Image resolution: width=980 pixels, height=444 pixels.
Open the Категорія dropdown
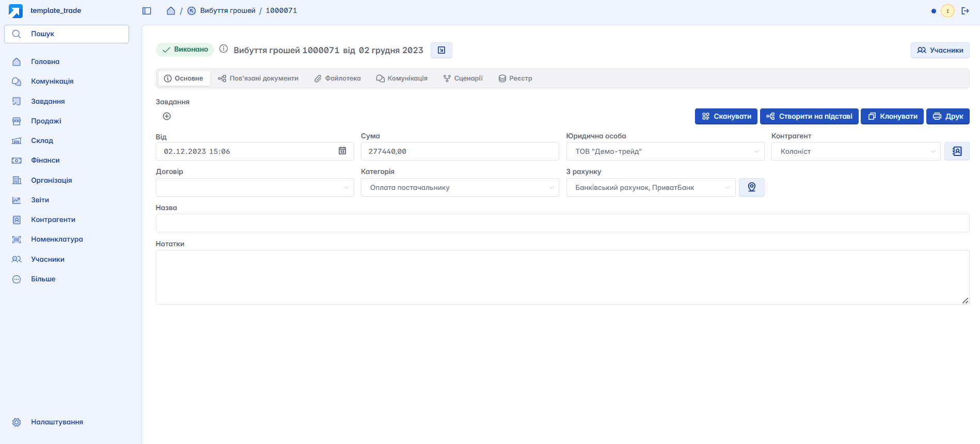pos(460,187)
